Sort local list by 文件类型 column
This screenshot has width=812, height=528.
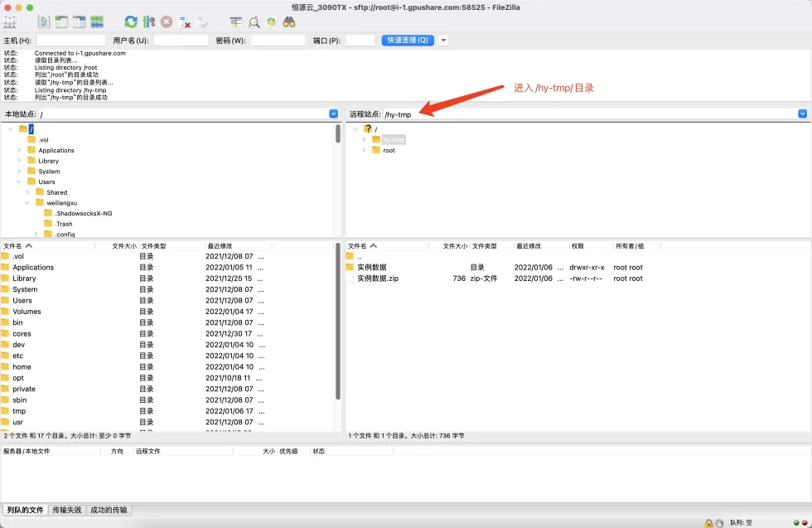tap(172, 245)
